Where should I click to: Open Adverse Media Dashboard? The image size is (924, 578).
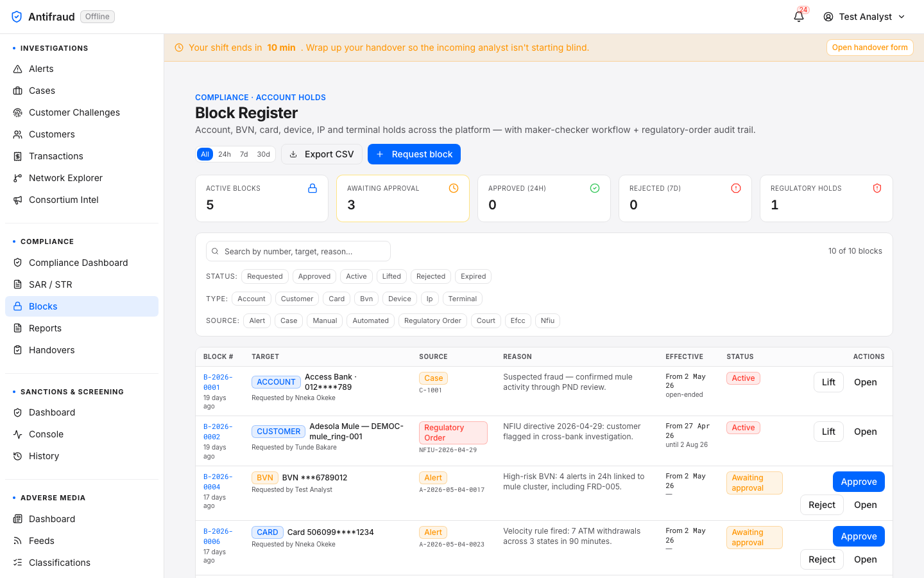pos(81,519)
